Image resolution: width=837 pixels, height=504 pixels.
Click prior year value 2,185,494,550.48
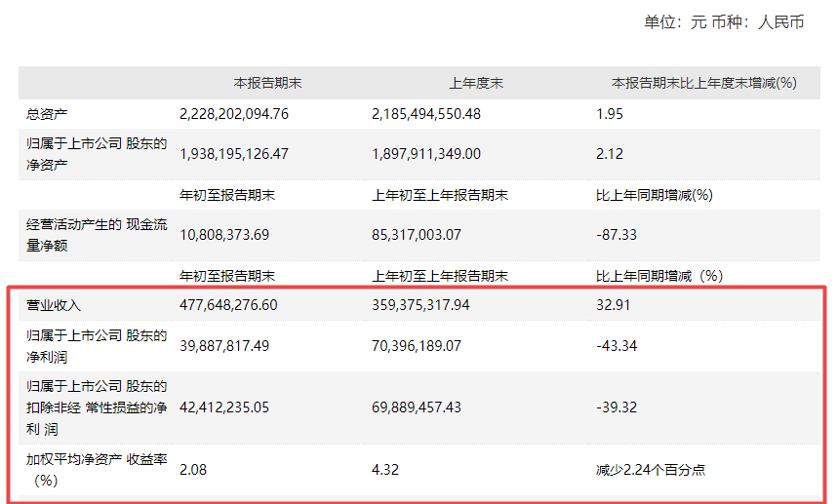426,114
